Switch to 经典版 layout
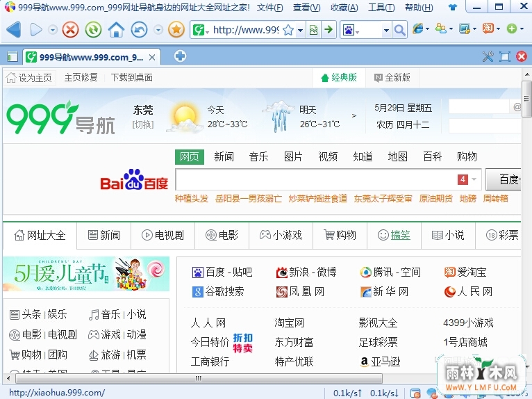 click(339, 78)
